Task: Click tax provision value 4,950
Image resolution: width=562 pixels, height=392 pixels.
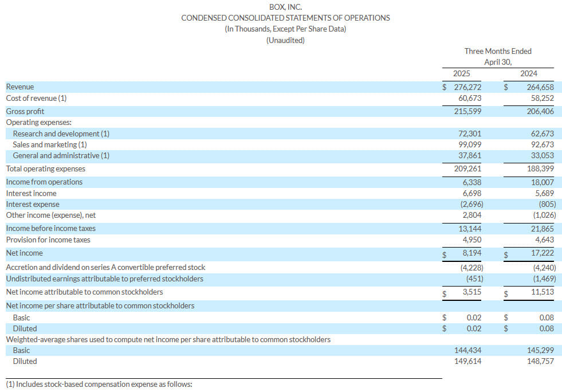Action: point(473,240)
